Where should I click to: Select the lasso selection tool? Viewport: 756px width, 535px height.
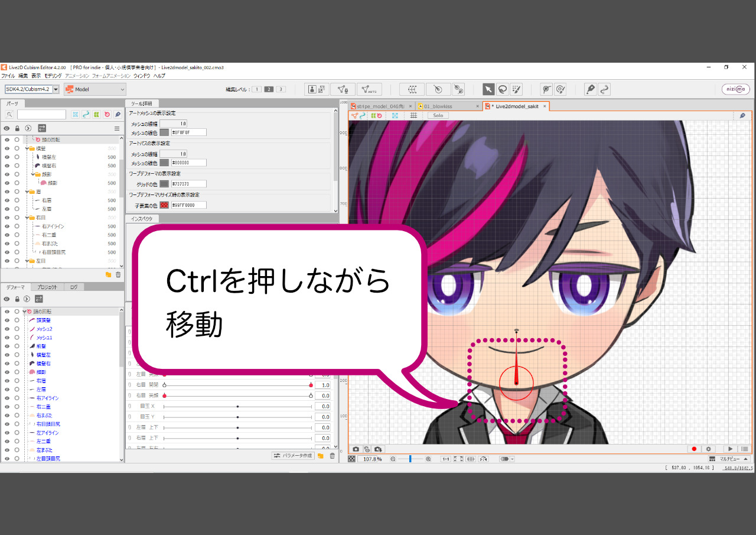[502, 89]
